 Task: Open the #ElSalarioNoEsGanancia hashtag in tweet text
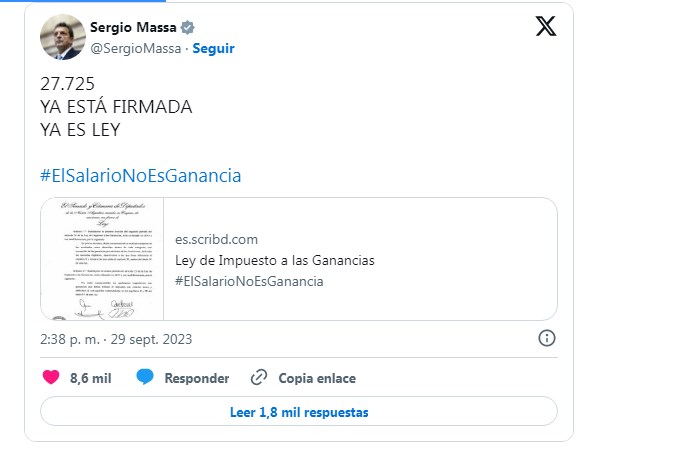(x=141, y=176)
